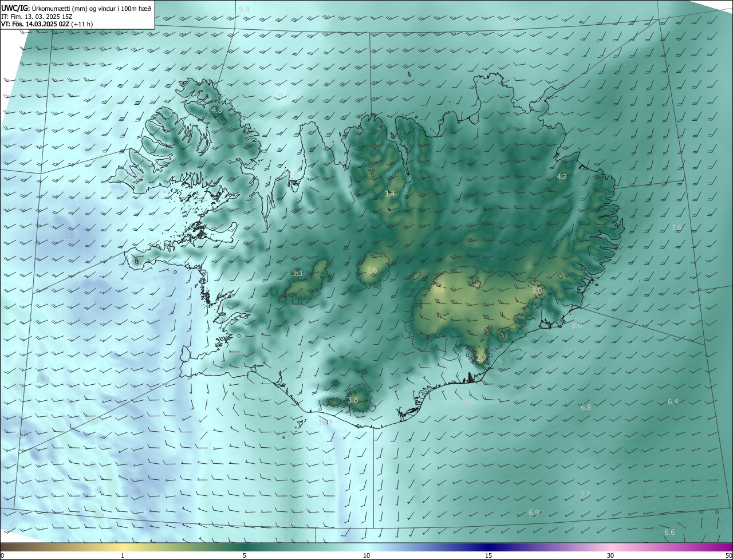This screenshot has height=560, width=733.
Task: Click the 3.4 value in north Iceland
Action: [389, 194]
